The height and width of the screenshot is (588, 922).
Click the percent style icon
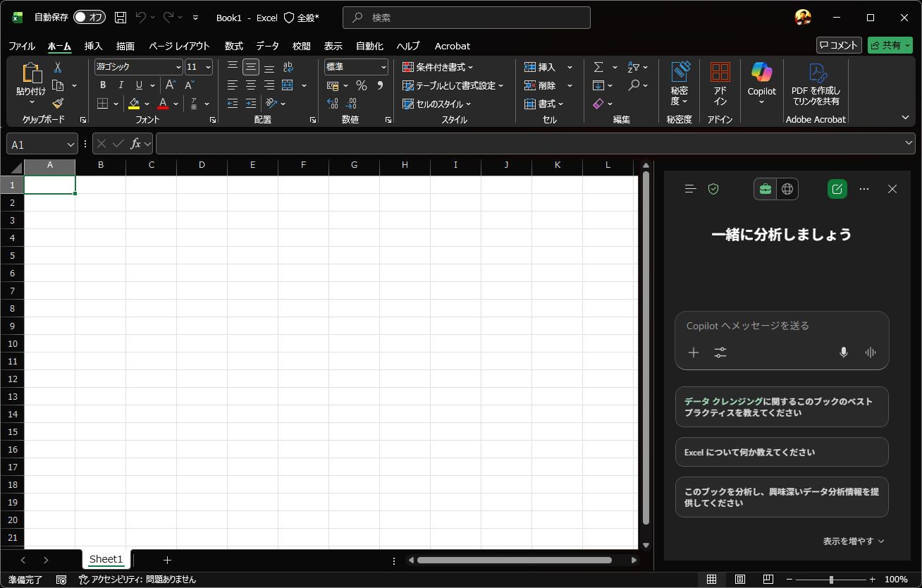[362, 85]
